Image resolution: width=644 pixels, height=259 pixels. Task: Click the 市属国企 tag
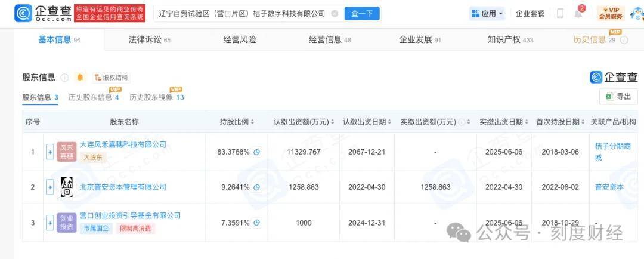tap(97, 228)
